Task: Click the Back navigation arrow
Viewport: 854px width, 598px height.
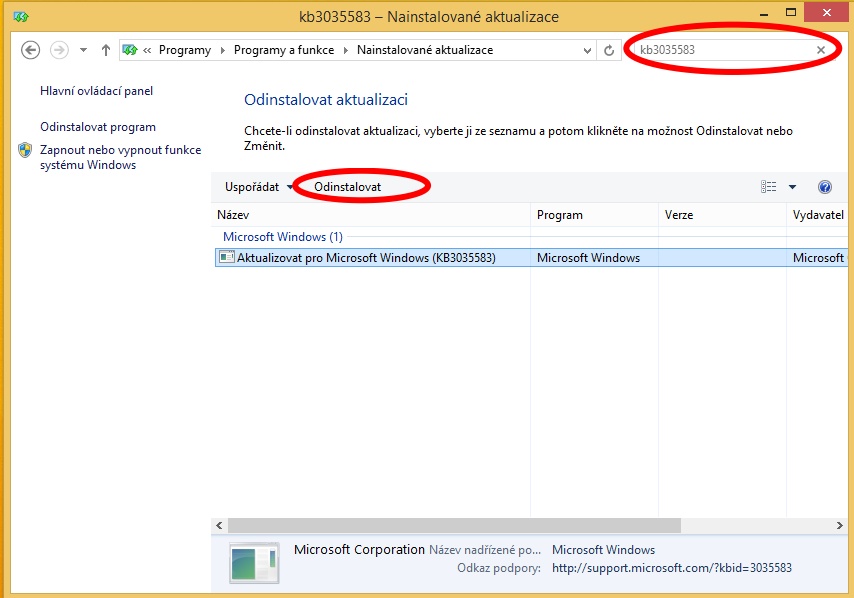Action: coord(30,50)
